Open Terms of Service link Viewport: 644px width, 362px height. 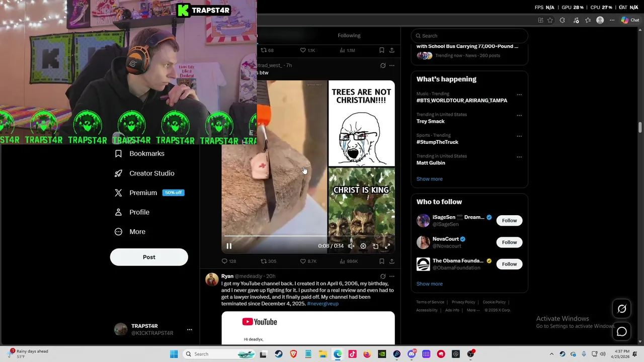pos(430,302)
